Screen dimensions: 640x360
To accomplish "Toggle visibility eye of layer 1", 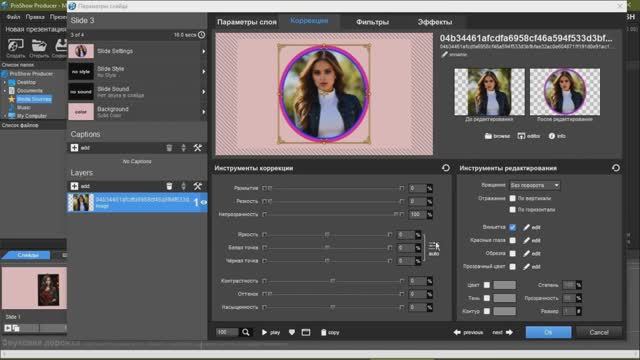I will 203,202.
